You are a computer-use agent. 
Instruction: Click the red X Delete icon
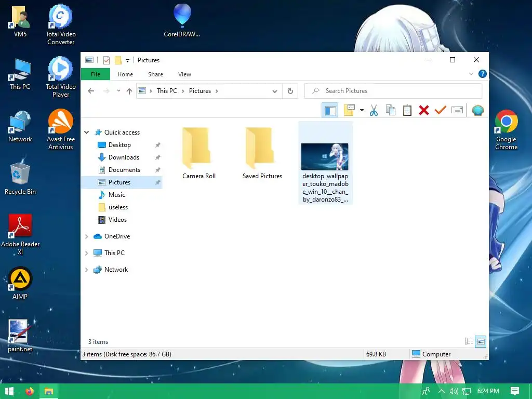click(424, 110)
